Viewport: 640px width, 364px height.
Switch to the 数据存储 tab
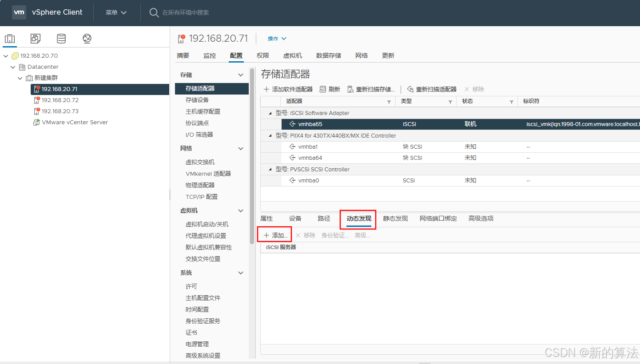coord(329,55)
